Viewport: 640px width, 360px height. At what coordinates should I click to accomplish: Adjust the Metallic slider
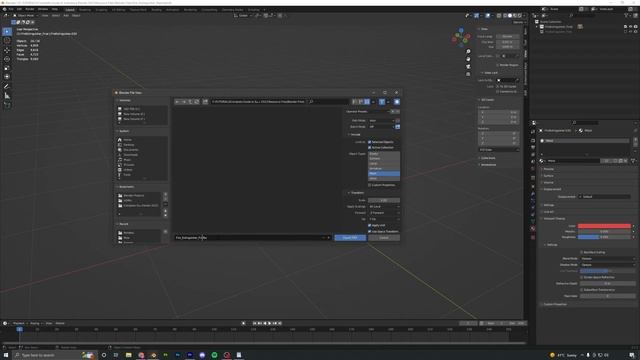(604, 231)
